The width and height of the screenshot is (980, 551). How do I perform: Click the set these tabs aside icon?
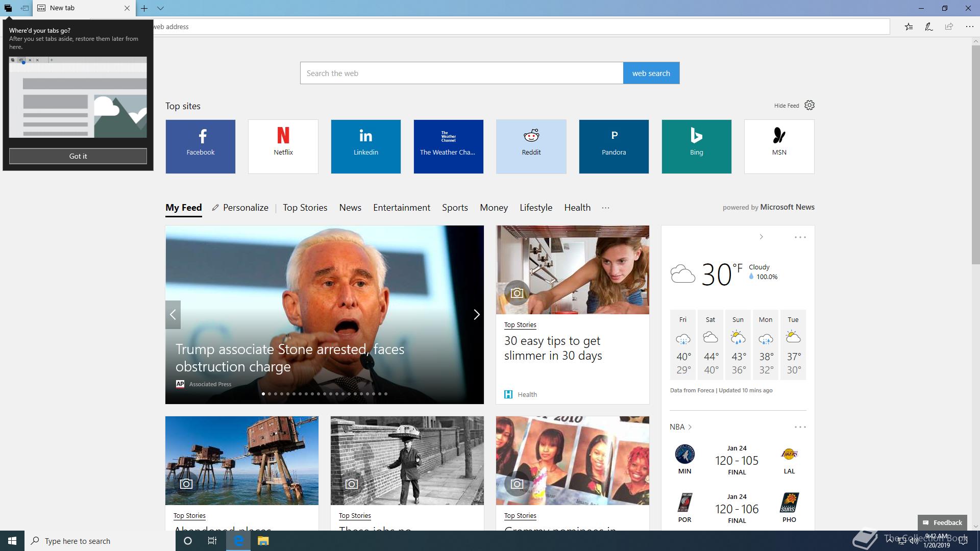(x=24, y=8)
